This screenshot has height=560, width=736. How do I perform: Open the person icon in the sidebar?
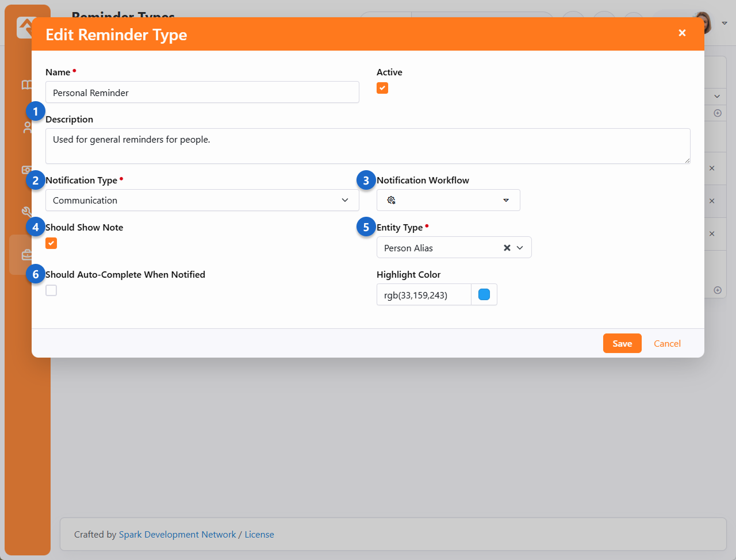click(x=26, y=128)
